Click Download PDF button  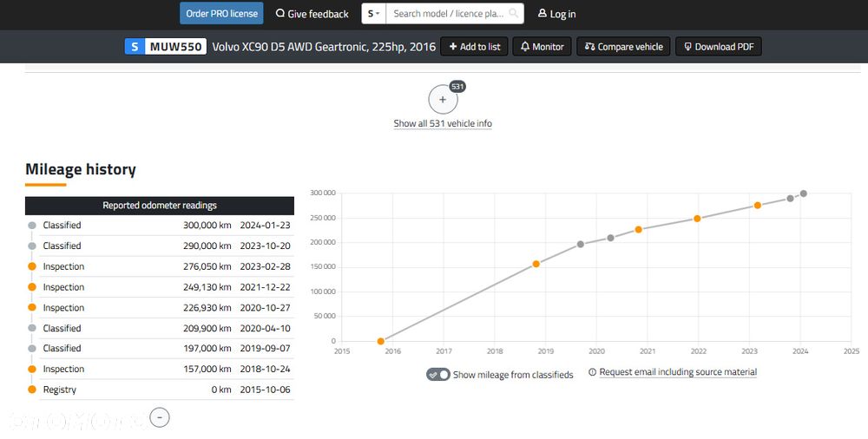[719, 47]
